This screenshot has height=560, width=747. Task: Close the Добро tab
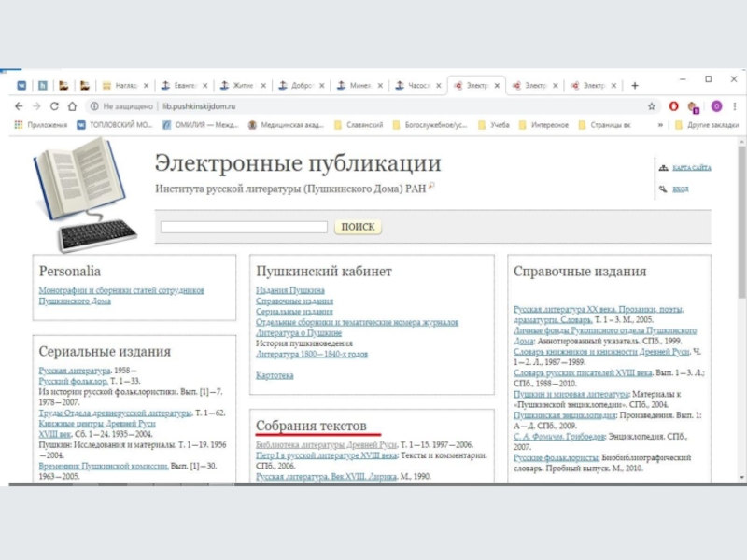(321, 86)
